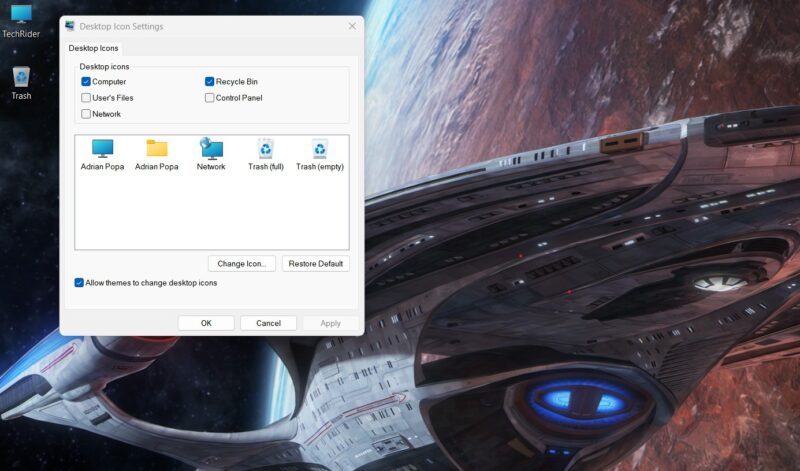
Task: Click the Cancel button
Action: 268,323
